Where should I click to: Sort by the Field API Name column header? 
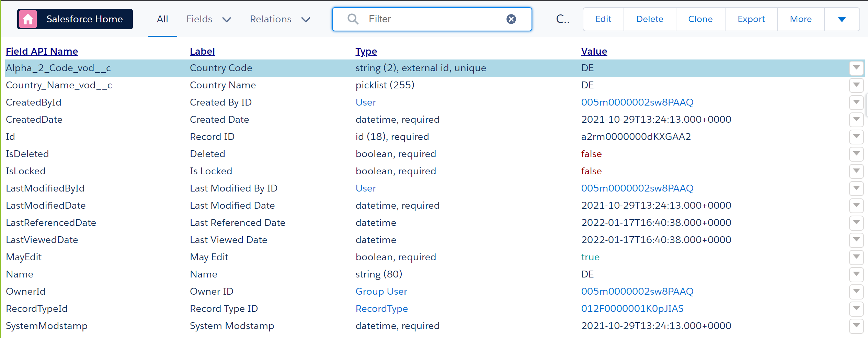point(42,51)
